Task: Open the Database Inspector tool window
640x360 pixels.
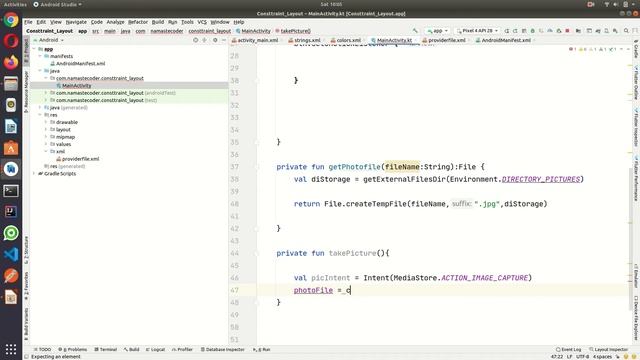Action: 222,350
